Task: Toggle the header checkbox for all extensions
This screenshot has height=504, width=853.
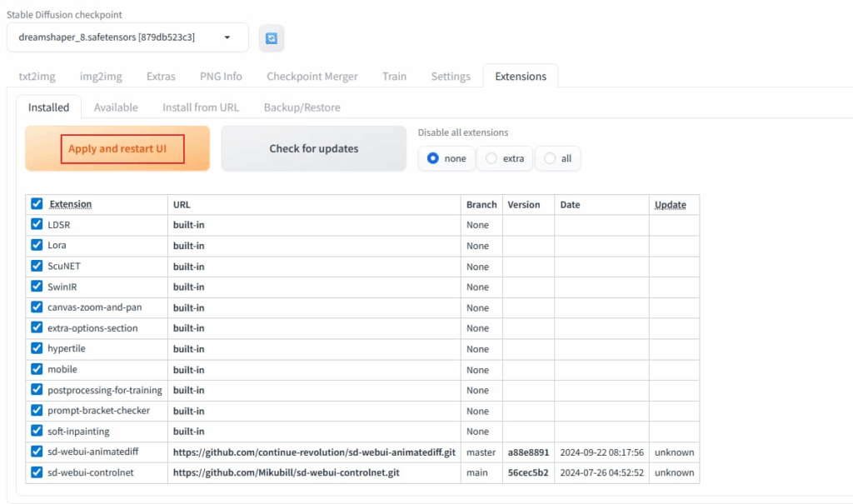Action: point(37,204)
